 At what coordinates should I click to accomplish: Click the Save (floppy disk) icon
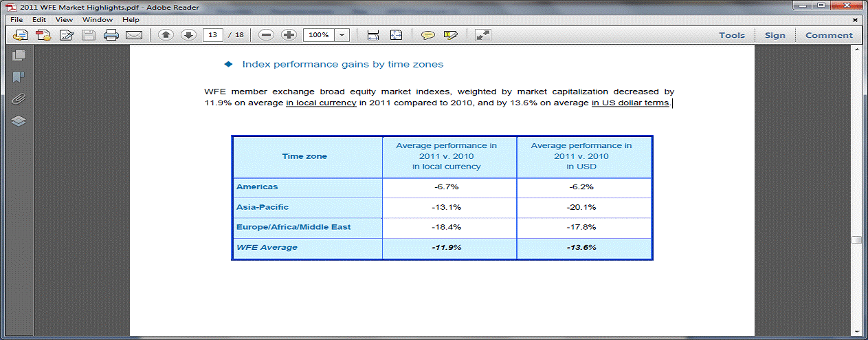tap(89, 35)
